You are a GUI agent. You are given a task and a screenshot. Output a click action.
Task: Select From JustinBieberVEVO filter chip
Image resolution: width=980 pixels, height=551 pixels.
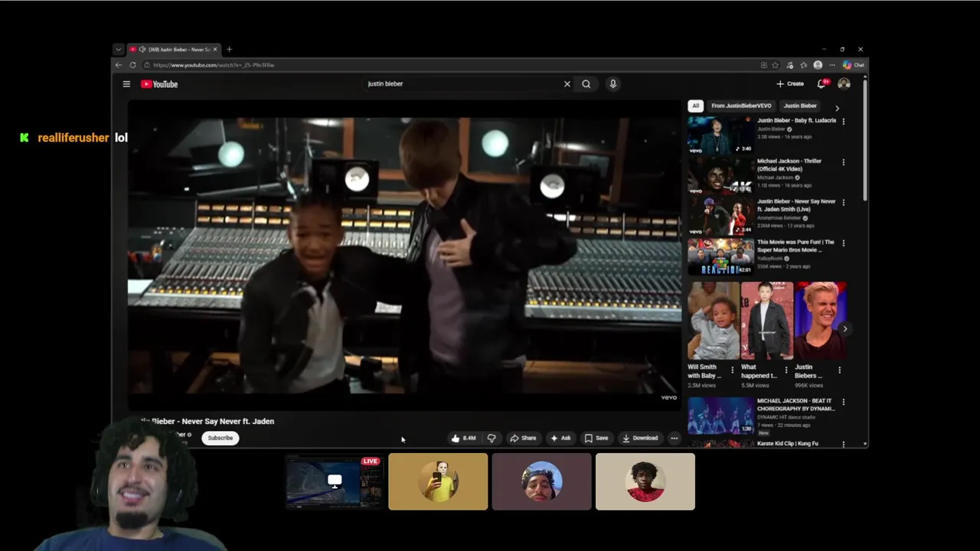tap(741, 106)
